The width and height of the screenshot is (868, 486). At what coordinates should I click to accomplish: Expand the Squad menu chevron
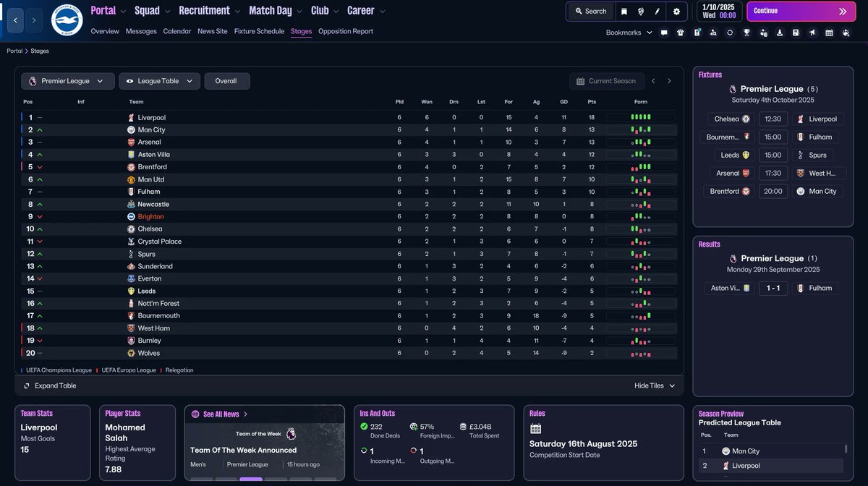[x=168, y=12]
